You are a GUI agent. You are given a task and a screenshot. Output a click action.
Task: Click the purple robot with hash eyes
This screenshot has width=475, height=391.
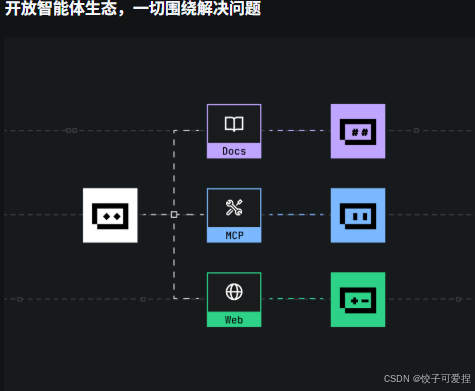pos(358,131)
